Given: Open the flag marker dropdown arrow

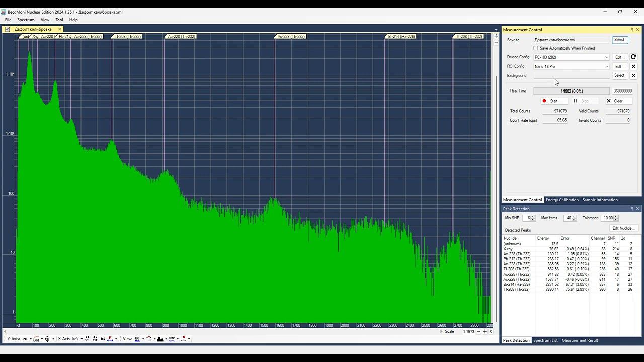Looking at the screenshot, I should click(x=189, y=339).
